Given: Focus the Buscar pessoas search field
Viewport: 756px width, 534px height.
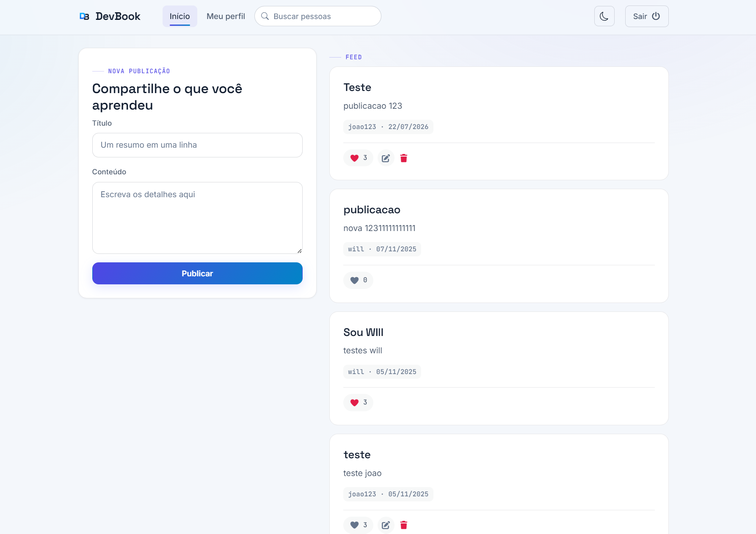Looking at the screenshot, I should pyautogui.click(x=317, y=16).
